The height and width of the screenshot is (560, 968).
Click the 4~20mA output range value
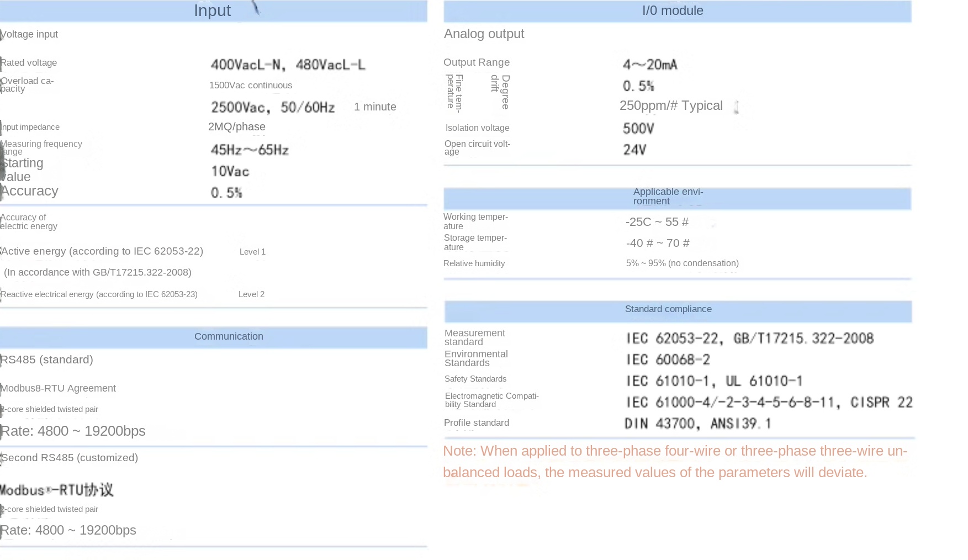point(650,65)
